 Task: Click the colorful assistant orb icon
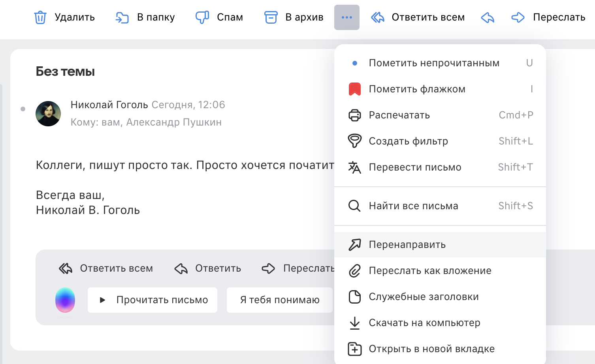tap(65, 300)
